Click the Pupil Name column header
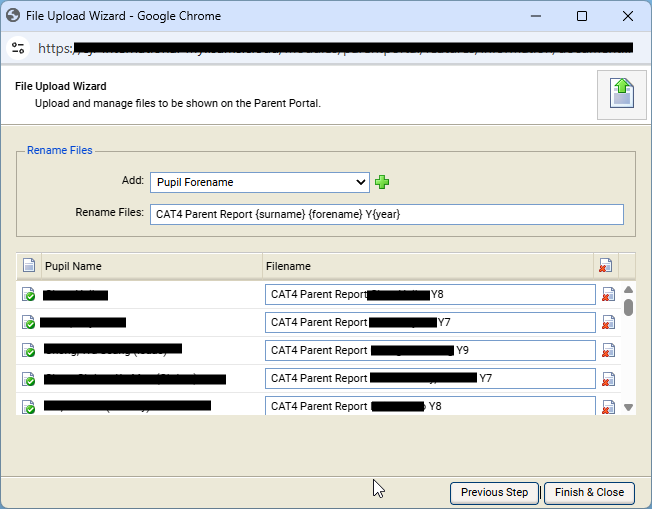Image resolution: width=652 pixels, height=509 pixels. click(150, 266)
